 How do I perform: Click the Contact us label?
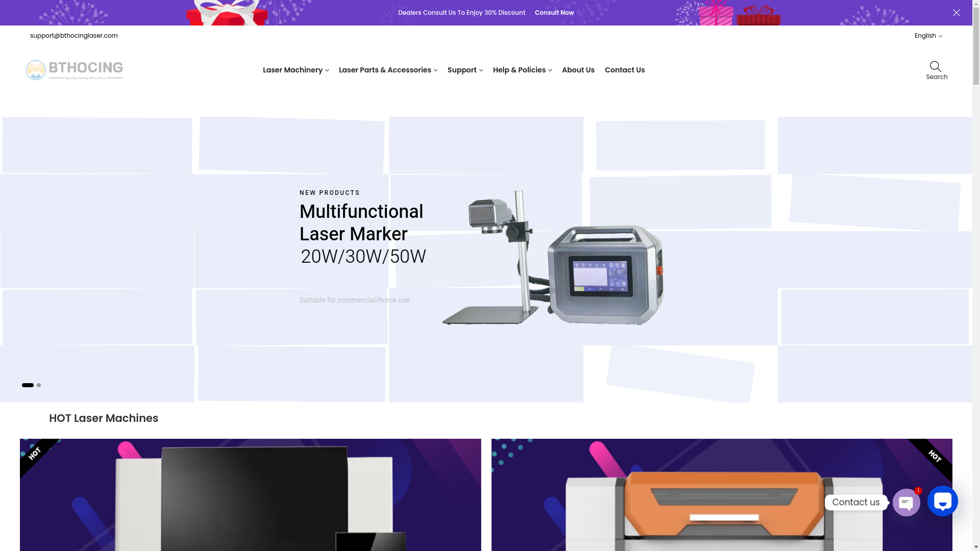pos(856,503)
